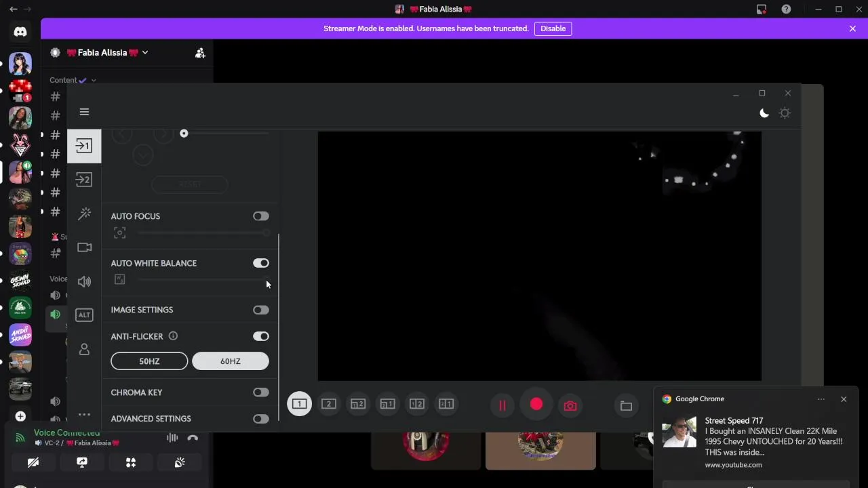Collapse the Content channel category

click(x=73, y=80)
